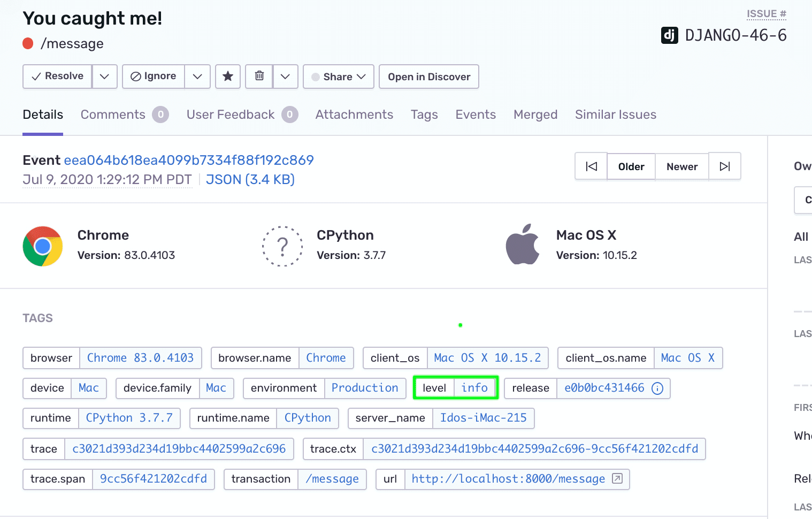Open the JSON (3.4 KB) link
This screenshot has width=812, height=519.
click(x=250, y=179)
